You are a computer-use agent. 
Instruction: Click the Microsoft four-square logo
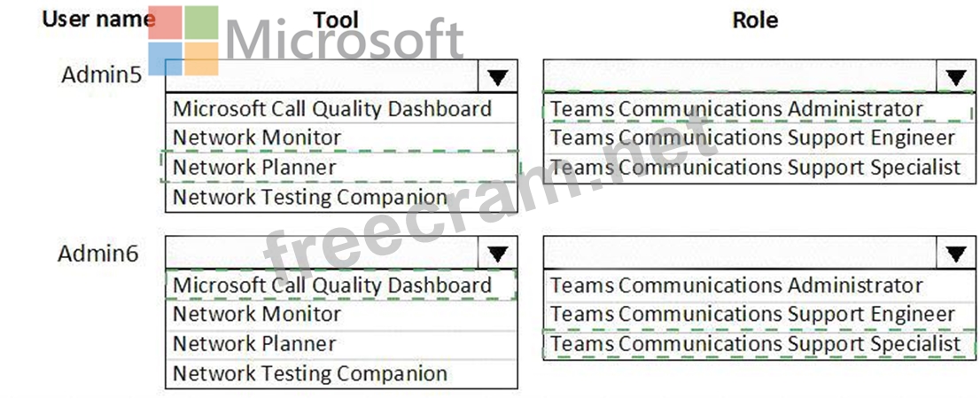pos(183,41)
